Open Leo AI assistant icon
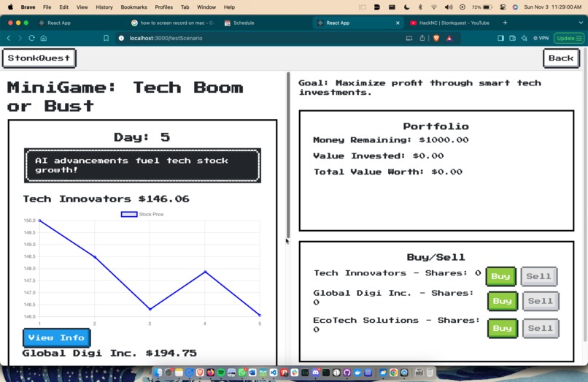This screenshot has width=588, height=382. pos(525,38)
